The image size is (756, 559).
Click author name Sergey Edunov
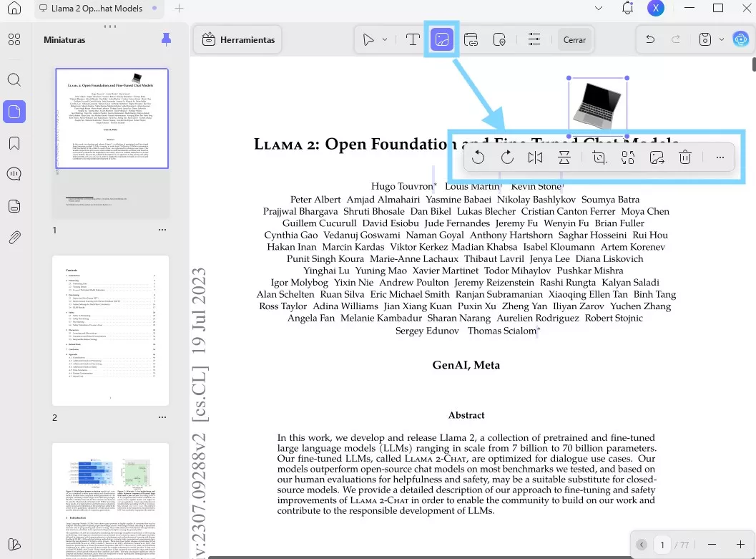click(x=427, y=331)
